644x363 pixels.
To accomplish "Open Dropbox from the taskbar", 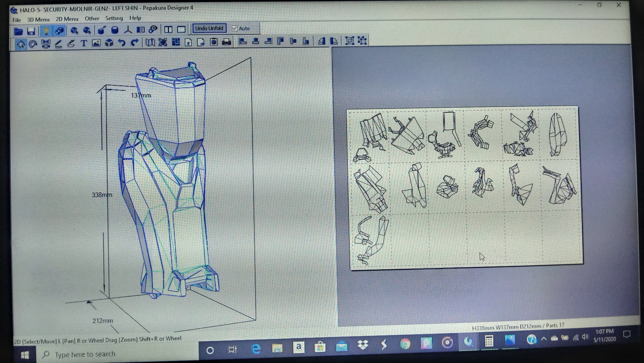I will [x=363, y=345].
